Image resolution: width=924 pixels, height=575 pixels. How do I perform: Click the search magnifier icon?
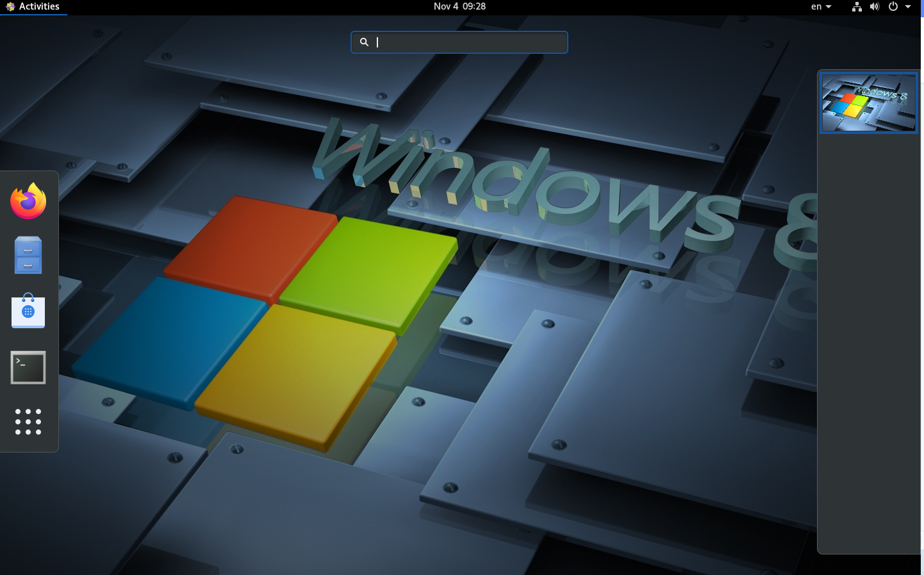[x=364, y=42]
